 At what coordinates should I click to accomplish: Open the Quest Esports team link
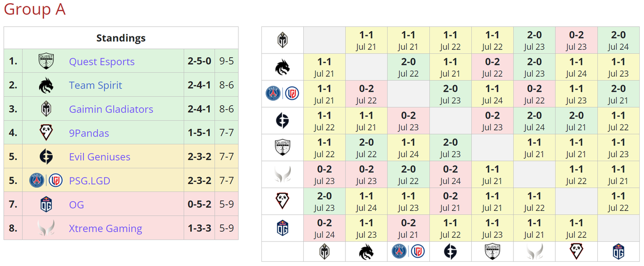pos(102,61)
